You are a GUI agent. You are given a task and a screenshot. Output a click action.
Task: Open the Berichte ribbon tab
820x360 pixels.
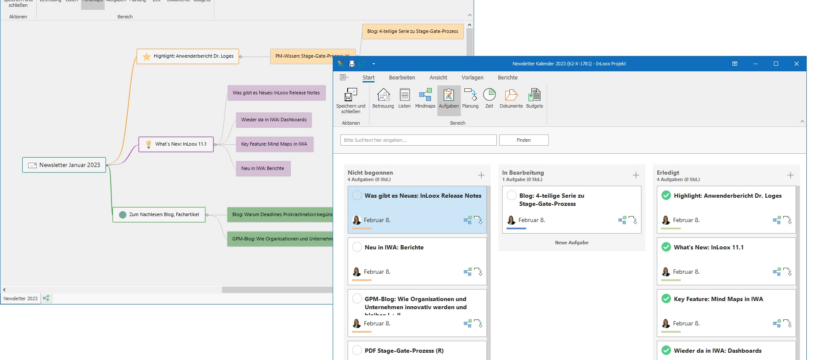tap(507, 77)
